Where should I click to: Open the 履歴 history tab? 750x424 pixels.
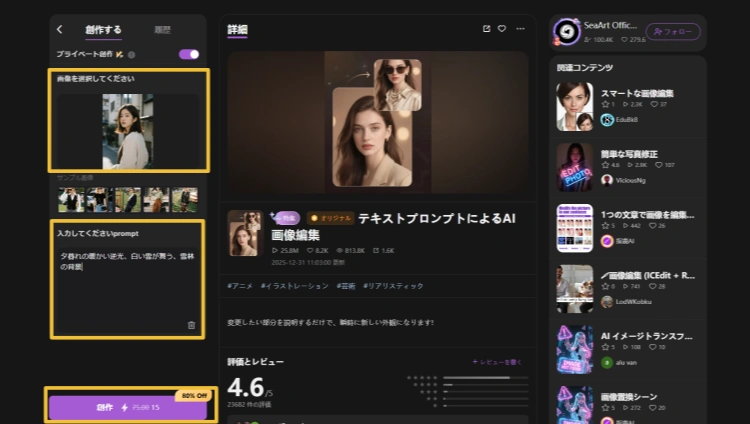[x=162, y=30]
